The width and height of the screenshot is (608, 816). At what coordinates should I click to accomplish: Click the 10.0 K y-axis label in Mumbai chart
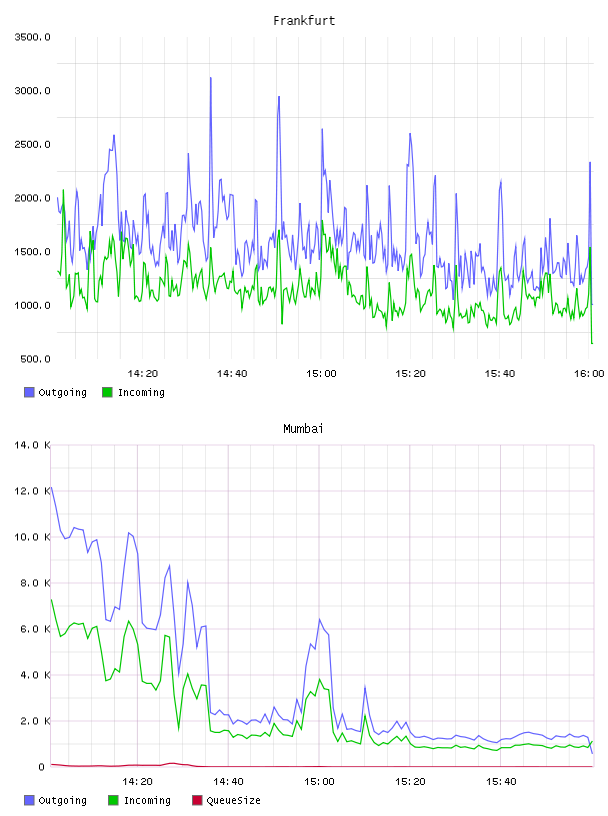[x=32, y=537]
